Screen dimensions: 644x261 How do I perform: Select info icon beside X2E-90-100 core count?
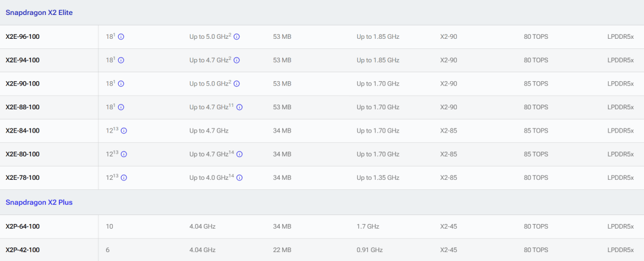[x=121, y=84]
